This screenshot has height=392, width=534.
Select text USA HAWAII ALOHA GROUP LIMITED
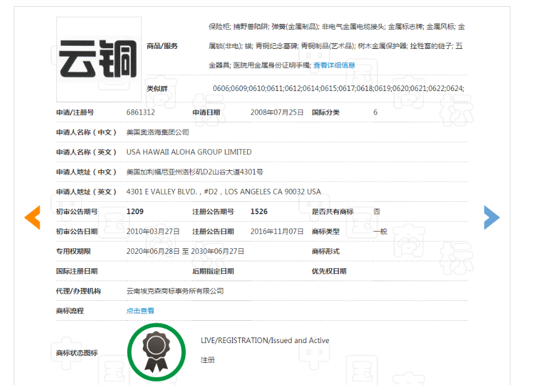click(189, 152)
